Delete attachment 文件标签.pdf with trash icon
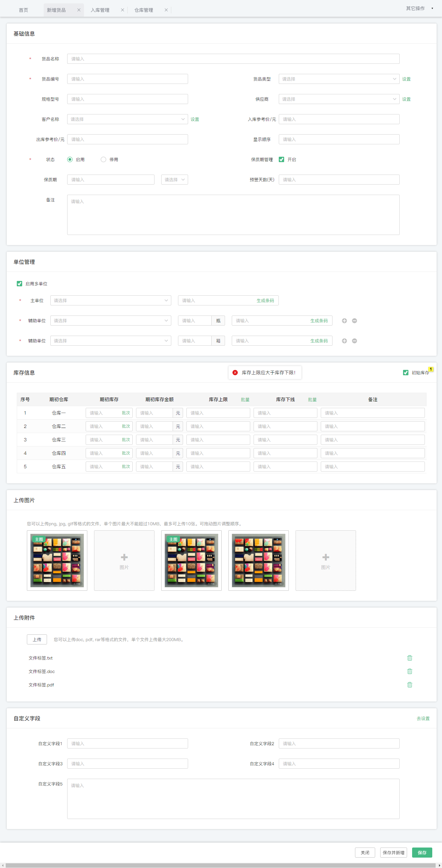This screenshot has width=442, height=868. point(410,685)
